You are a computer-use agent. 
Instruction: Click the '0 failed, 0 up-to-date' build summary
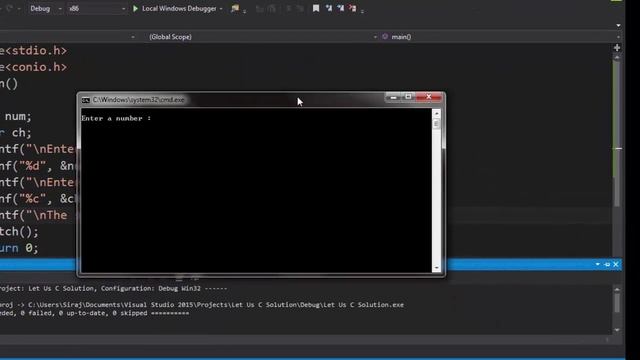click(x=94, y=313)
